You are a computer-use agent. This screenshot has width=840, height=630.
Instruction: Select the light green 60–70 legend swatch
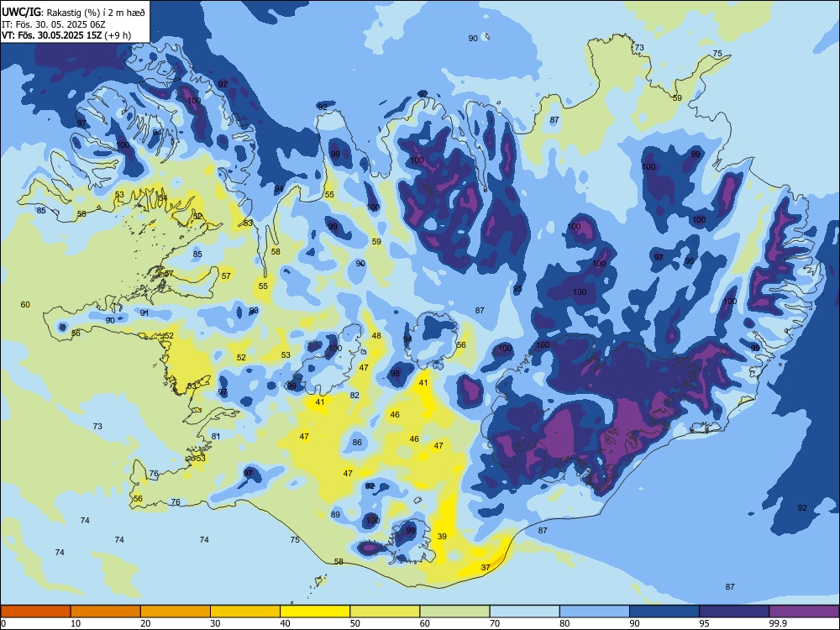(x=454, y=612)
